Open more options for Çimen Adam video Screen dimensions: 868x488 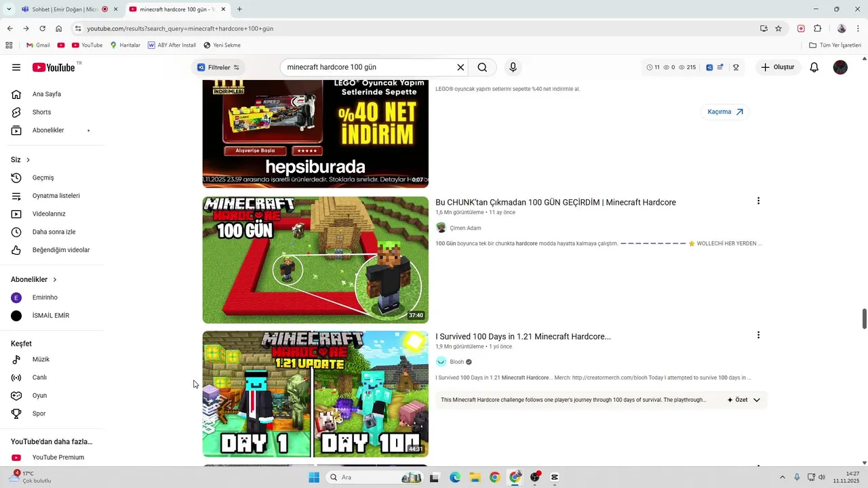click(758, 201)
